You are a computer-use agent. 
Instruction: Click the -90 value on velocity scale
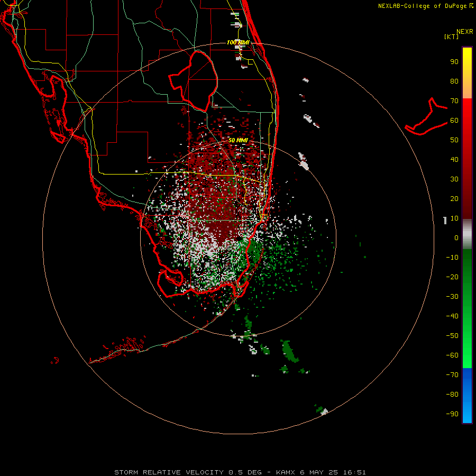tap(452, 414)
